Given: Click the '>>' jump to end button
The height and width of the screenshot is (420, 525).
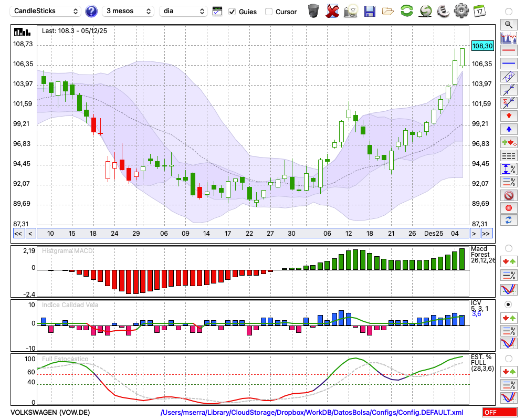Looking at the screenshot, I should click(486, 233).
